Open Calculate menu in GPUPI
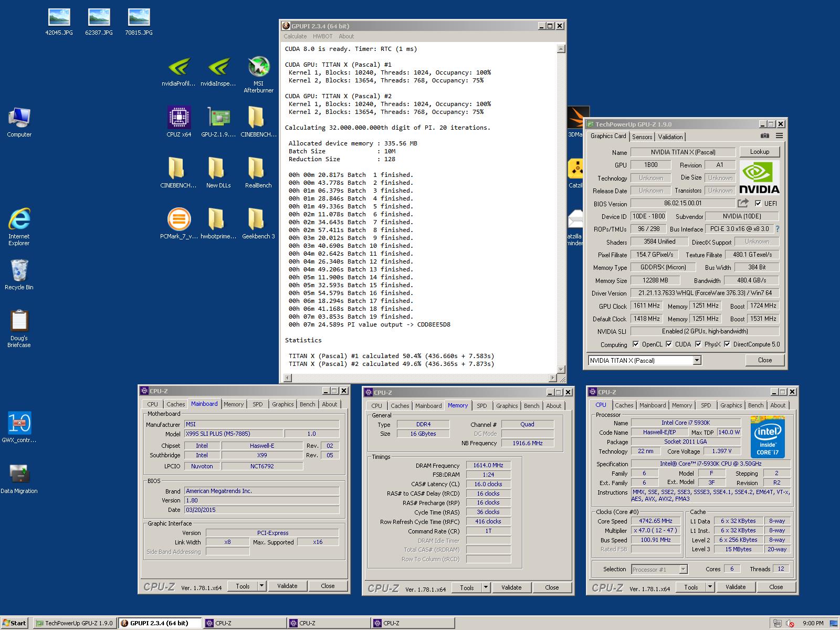840x630 pixels. click(x=295, y=36)
